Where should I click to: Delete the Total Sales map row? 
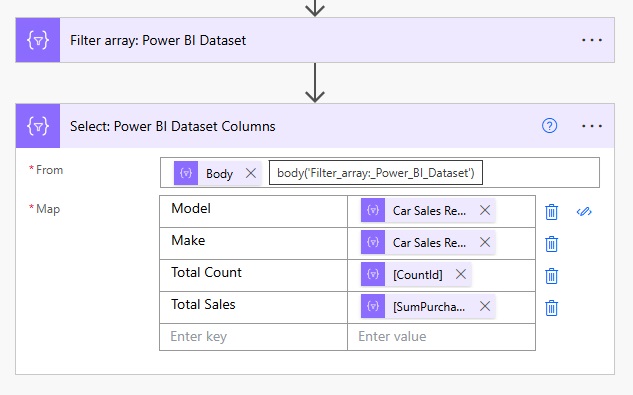(x=551, y=308)
